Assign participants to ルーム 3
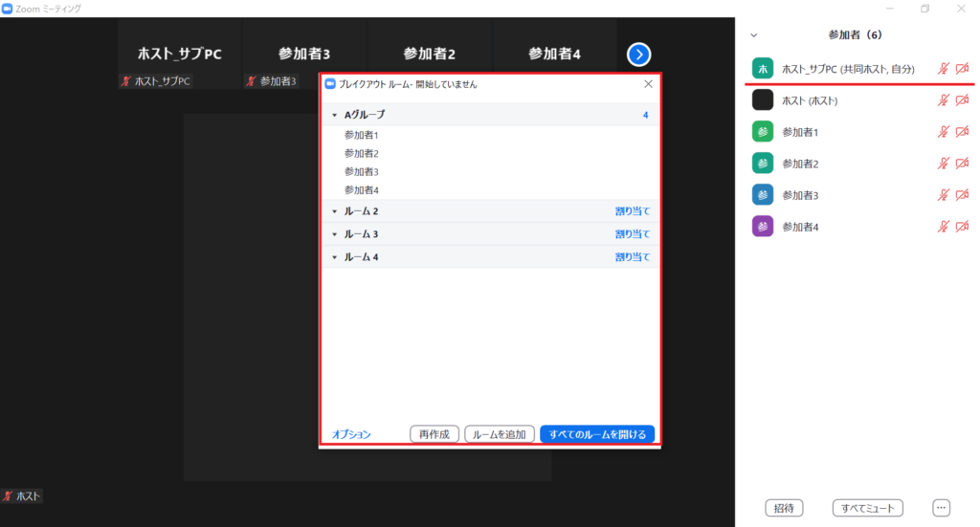The image size is (980, 527). click(x=632, y=234)
